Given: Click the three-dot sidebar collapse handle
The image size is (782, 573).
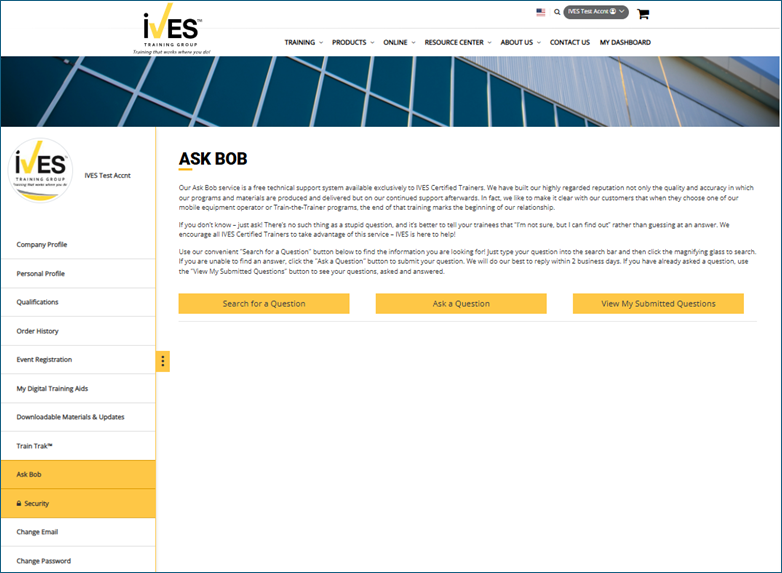Looking at the screenshot, I should pos(163,361).
